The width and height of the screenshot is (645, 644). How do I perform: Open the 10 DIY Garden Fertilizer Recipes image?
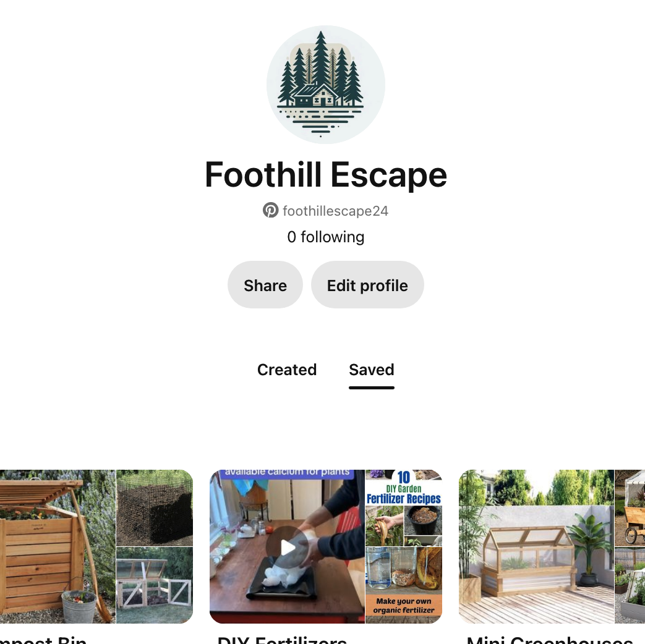[404, 508]
